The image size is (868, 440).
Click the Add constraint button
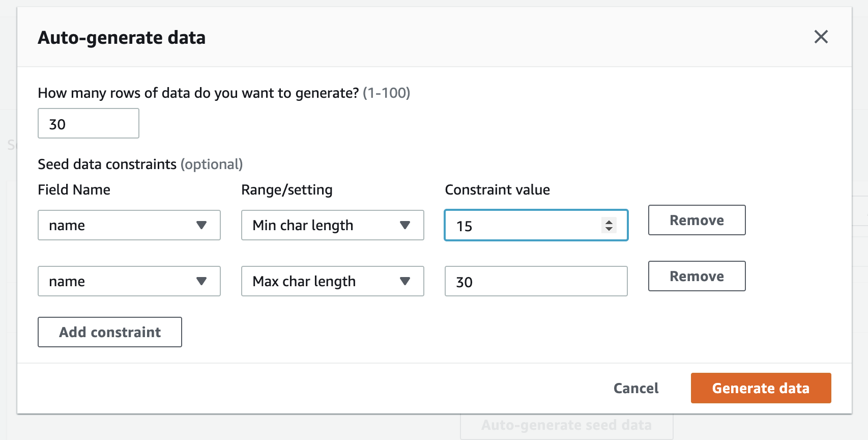click(109, 332)
